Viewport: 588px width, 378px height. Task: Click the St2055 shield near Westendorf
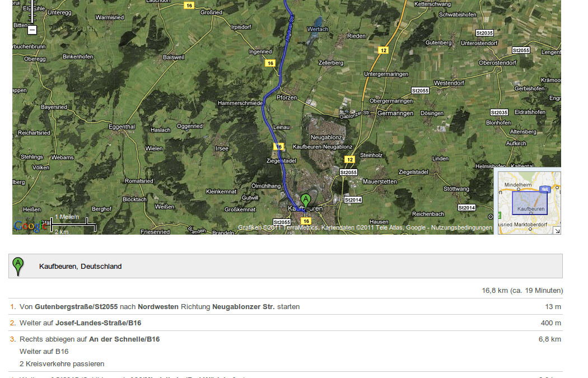tap(420, 91)
